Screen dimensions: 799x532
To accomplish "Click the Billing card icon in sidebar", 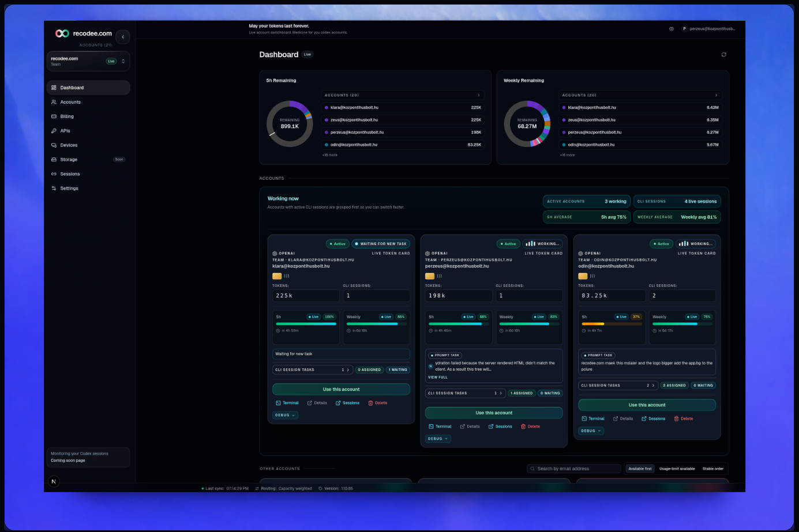I will [54, 116].
